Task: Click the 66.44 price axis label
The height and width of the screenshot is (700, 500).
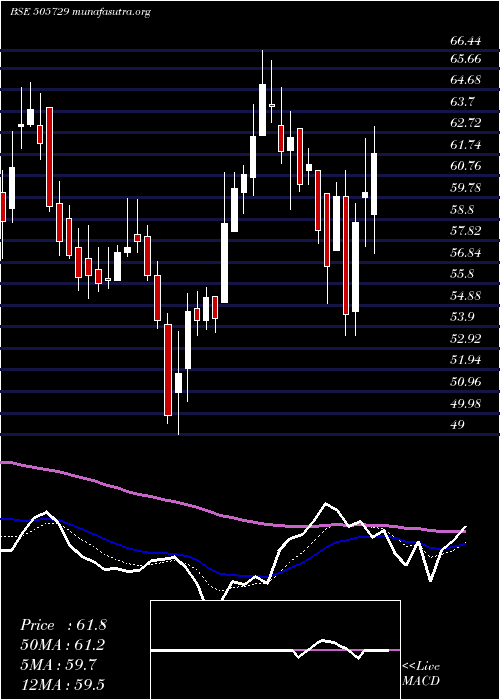Action: (x=466, y=41)
